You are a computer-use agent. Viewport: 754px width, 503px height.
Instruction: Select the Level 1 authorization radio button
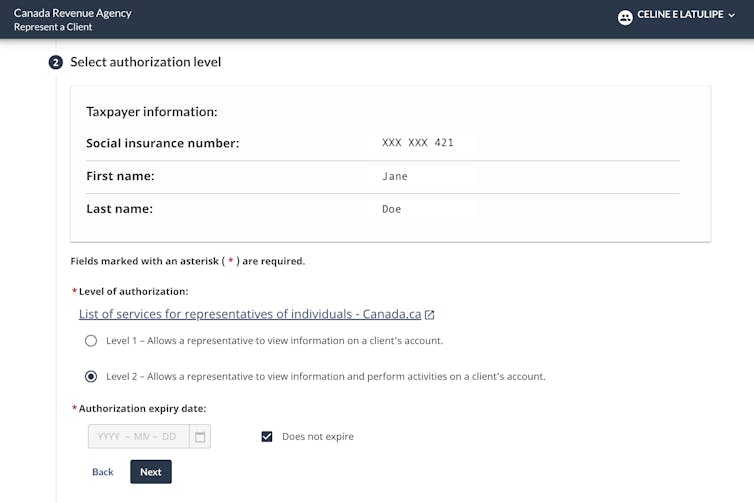91,341
